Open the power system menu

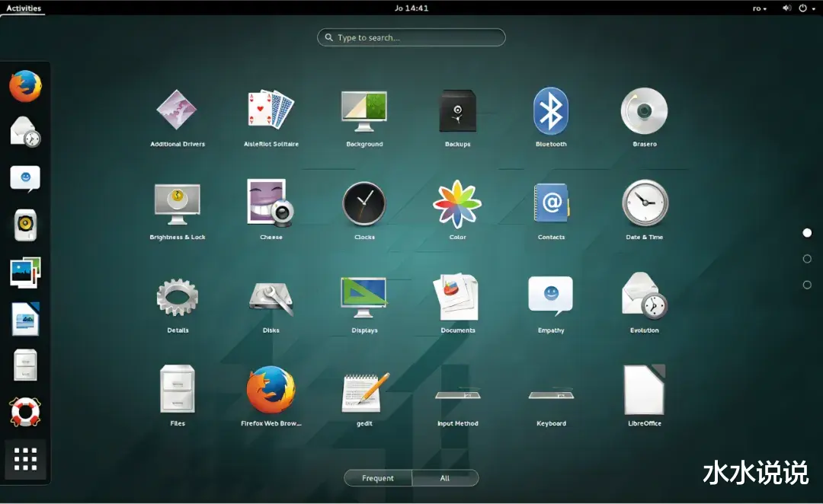tap(807, 8)
